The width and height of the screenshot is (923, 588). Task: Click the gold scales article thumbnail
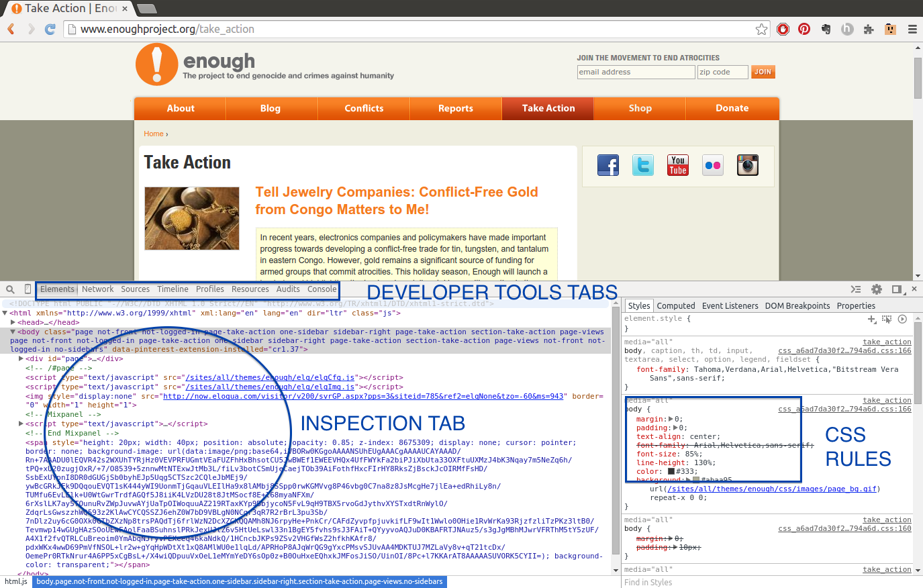[x=192, y=219]
